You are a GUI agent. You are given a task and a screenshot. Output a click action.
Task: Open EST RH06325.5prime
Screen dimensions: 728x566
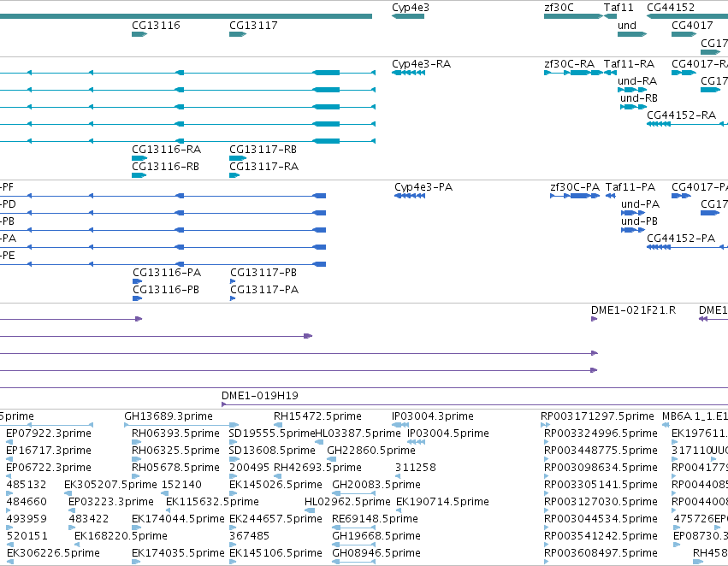pyautogui.click(x=175, y=451)
